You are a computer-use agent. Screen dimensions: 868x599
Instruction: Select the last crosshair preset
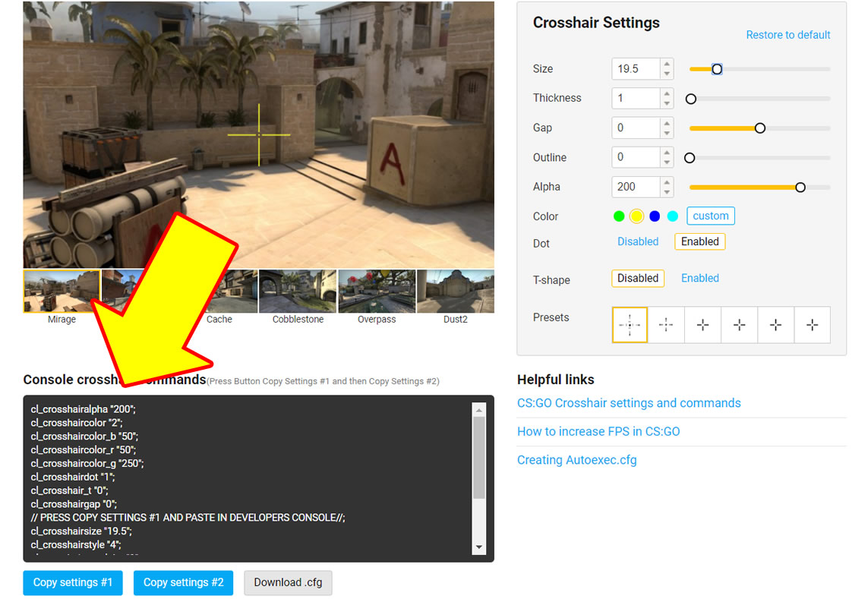pos(812,324)
